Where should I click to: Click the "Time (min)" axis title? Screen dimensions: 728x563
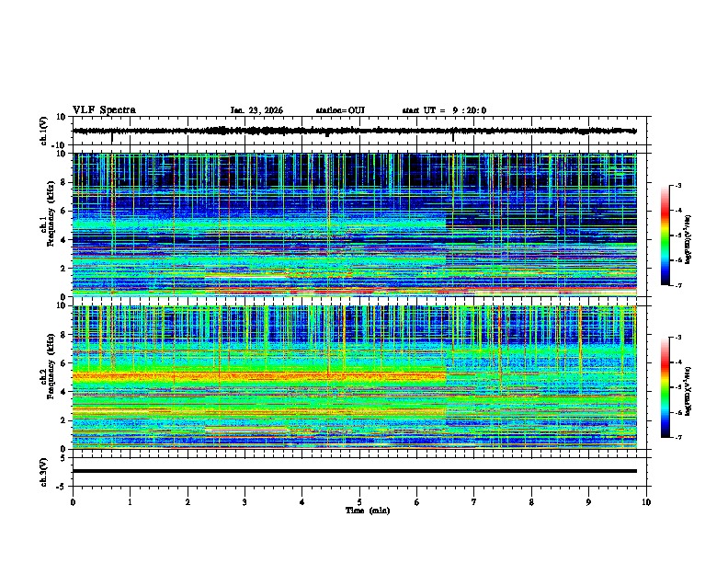click(x=368, y=511)
